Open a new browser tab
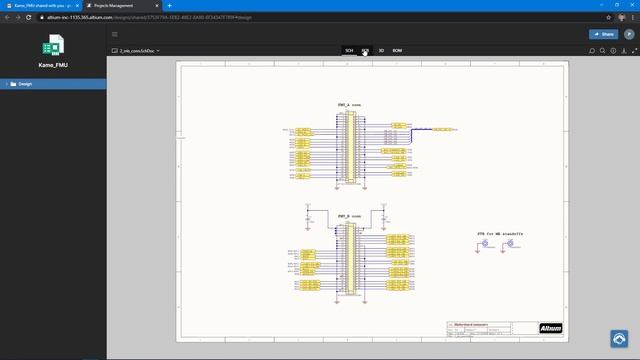Image resolution: width=640 pixels, height=360 pixels. pyautogui.click(x=169, y=6)
